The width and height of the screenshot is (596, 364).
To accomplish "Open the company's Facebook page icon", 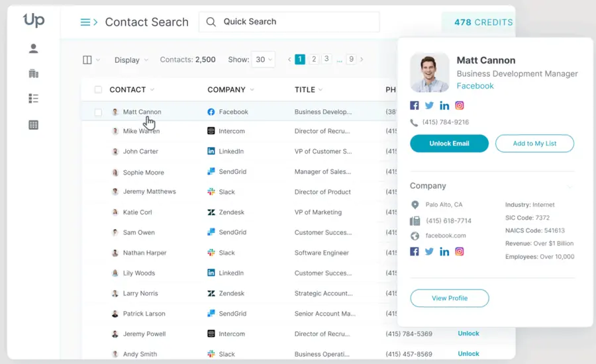I will pyautogui.click(x=415, y=251).
